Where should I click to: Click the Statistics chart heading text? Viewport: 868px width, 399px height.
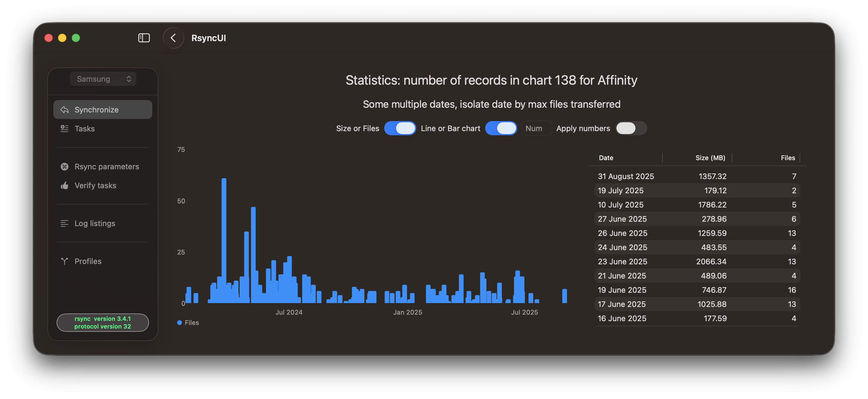tap(491, 80)
